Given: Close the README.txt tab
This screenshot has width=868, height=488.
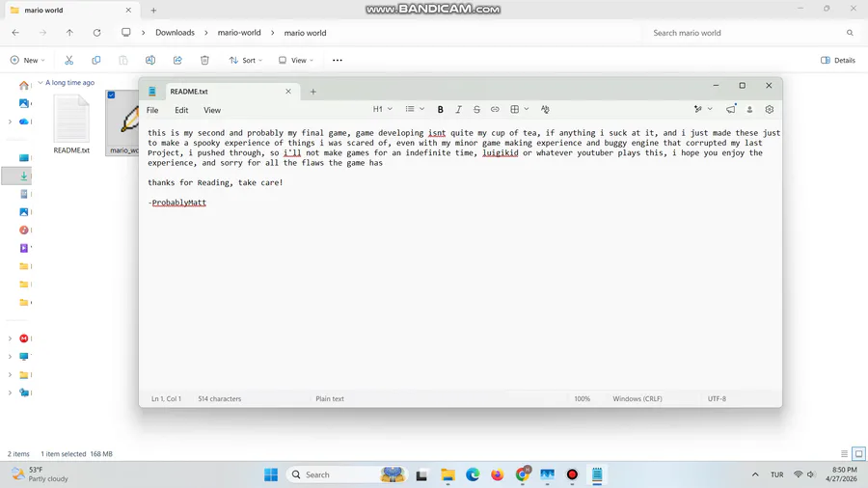Looking at the screenshot, I should click(x=288, y=92).
